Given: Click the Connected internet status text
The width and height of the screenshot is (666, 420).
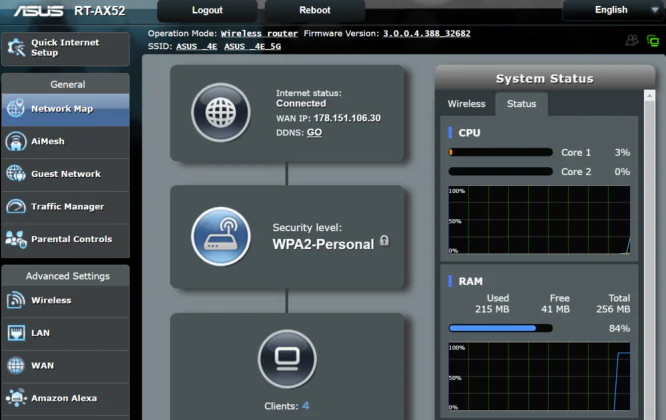Looking at the screenshot, I should coord(301,104).
